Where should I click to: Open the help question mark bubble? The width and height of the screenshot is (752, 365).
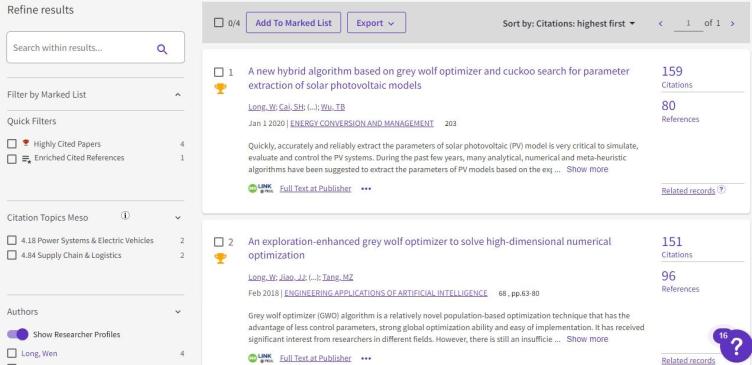[x=735, y=346]
